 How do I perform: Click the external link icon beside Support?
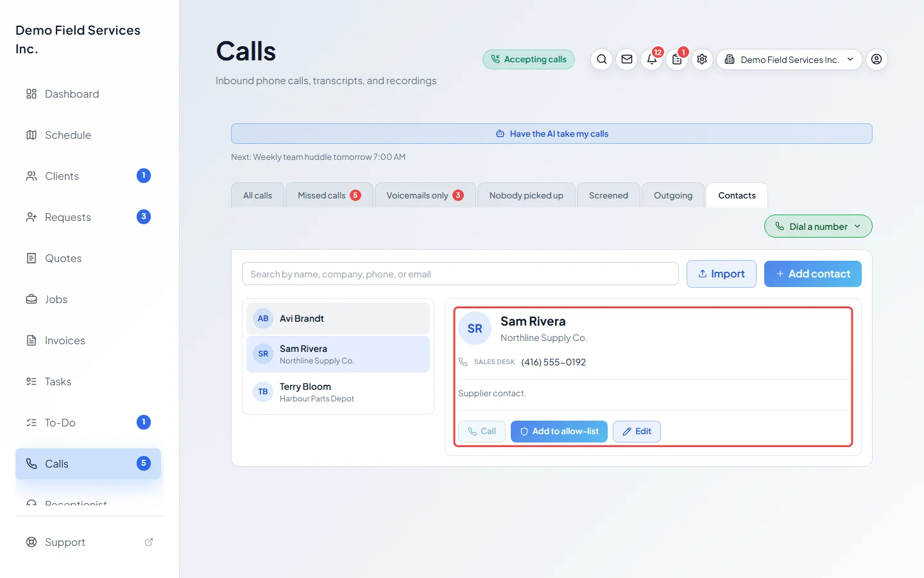click(149, 542)
